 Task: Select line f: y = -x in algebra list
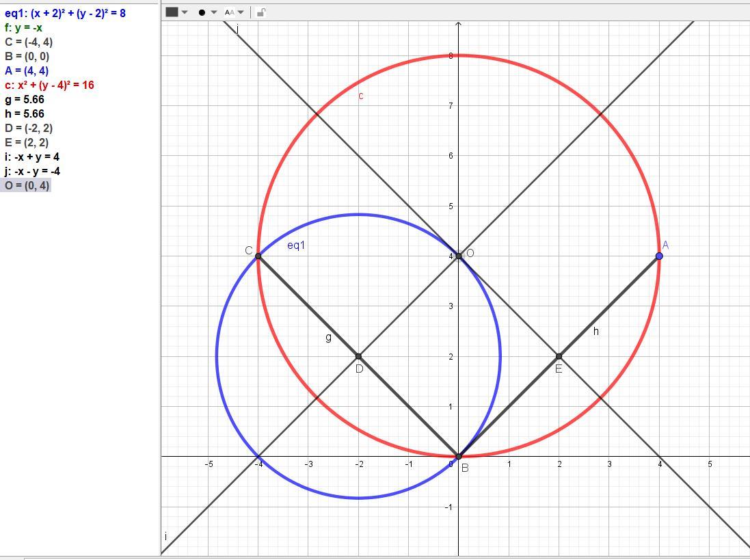click(x=23, y=28)
